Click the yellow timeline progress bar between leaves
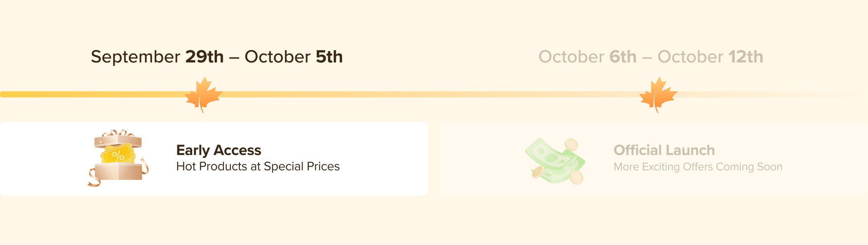 coord(420,94)
